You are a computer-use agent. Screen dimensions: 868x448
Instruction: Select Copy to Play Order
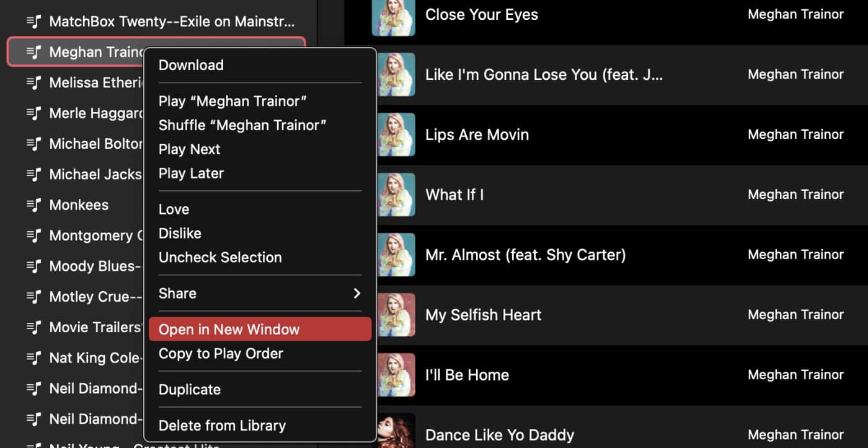pos(221,353)
